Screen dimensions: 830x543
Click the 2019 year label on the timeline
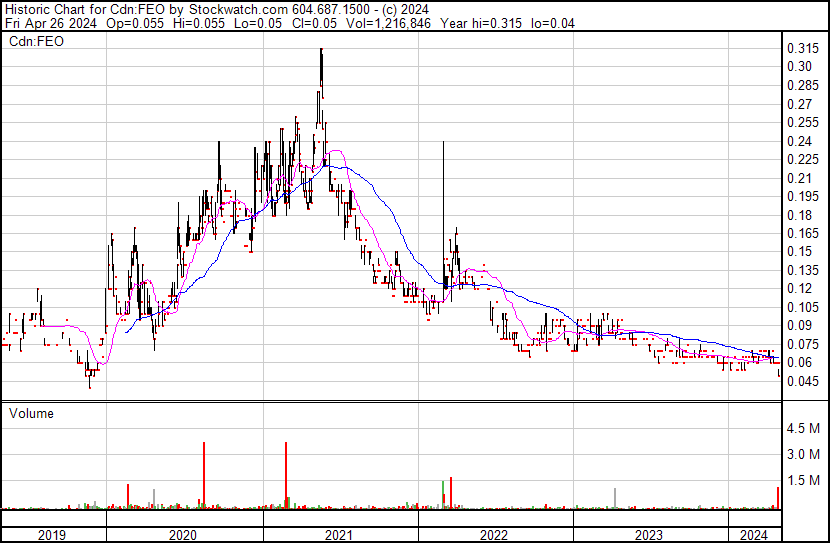click(52, 534)
